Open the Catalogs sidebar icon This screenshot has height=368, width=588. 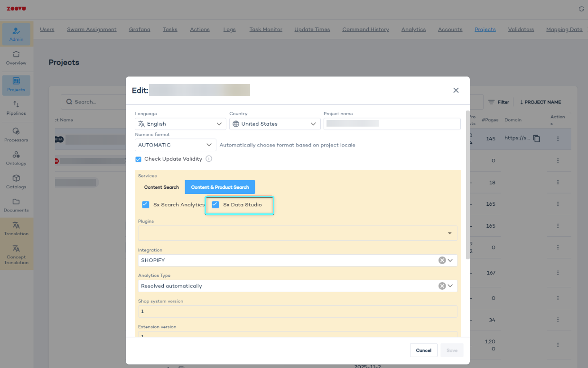(16, 178)
